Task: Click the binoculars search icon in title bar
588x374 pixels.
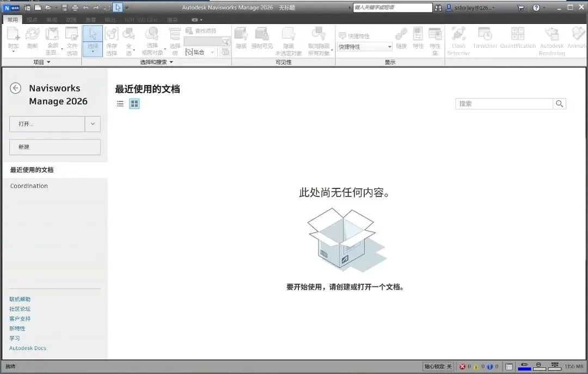Action: click(x=438, y=8)
